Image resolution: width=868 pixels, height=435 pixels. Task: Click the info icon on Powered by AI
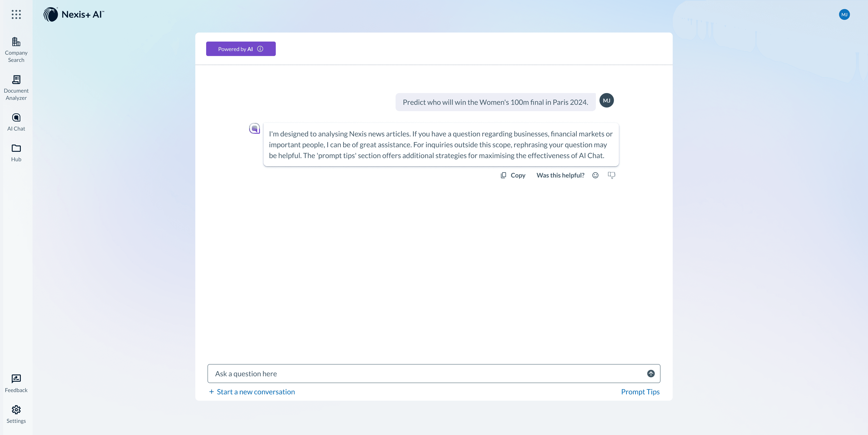tap(260, 49)
